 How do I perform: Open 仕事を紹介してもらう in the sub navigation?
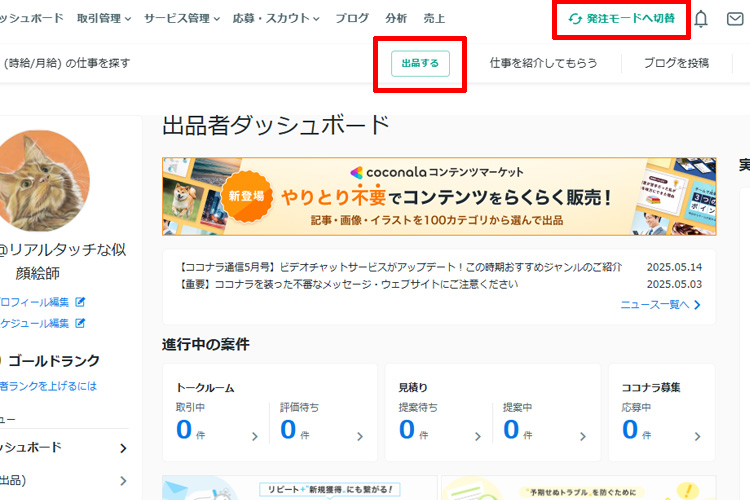click(x=543, y=63)
